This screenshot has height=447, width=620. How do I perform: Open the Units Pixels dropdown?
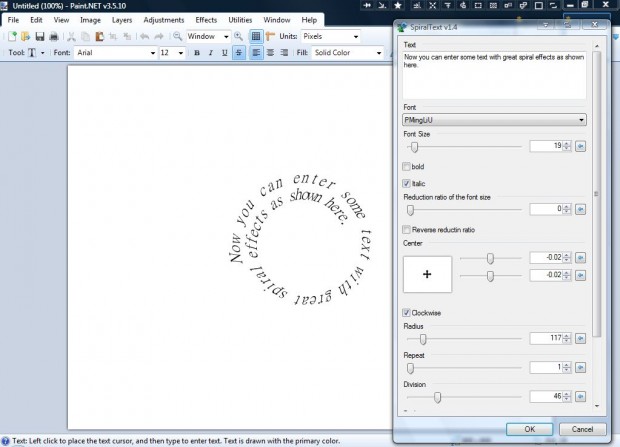coord(331,36)
